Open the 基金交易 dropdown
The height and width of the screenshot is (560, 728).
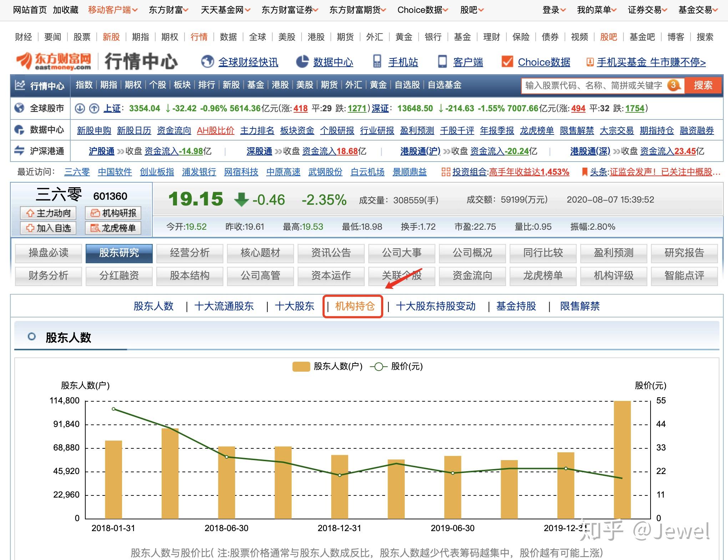click(698, 10)
